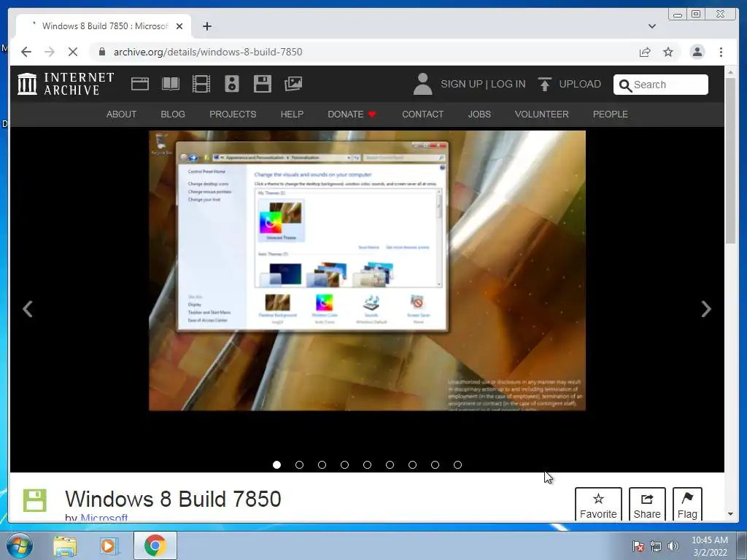This screenshot has width=747, height=560.
Task: Open JOBS menu item
Action: pyautogui.click(x=479, y=114)
